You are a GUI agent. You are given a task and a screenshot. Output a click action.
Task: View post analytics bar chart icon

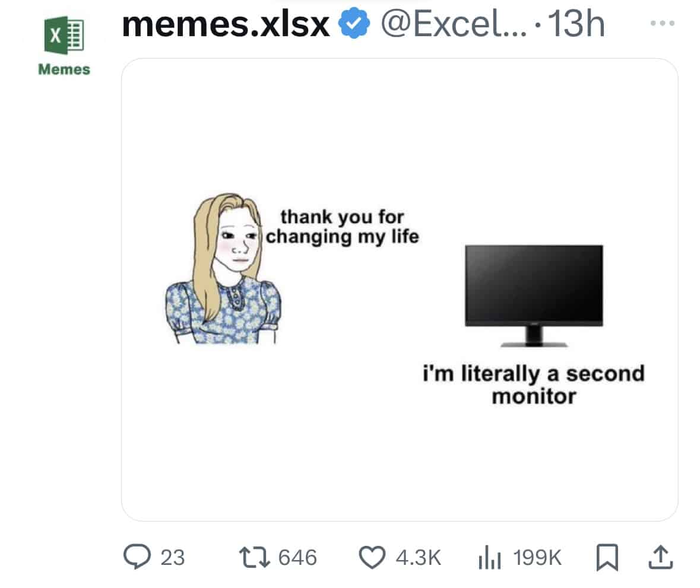(490, 558)
